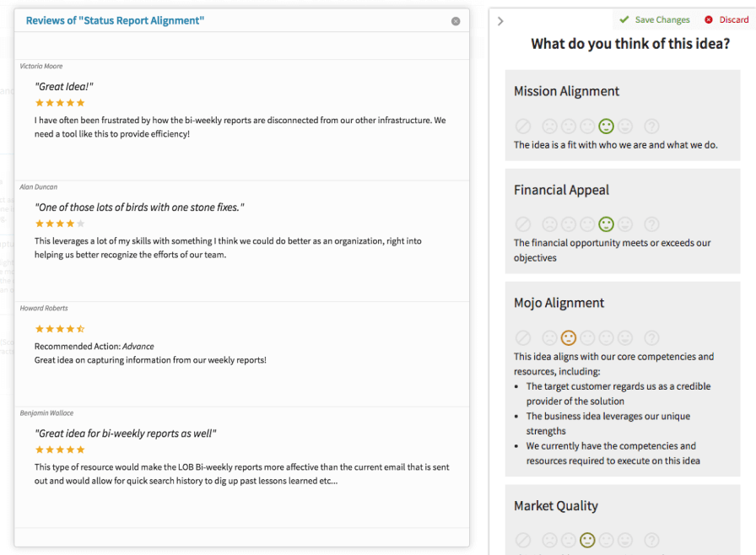Viewport: 756px width, 555px height.
Task: Collapse the idea rating panel chevron
Action: point(500,21)
